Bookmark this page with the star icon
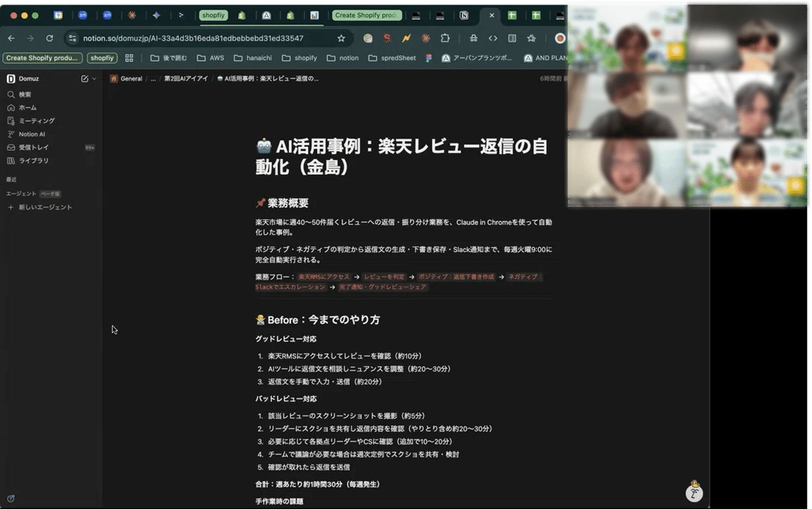Image resolution: width=812 pixels, height=509 pixels. click(x=341, y=38)
